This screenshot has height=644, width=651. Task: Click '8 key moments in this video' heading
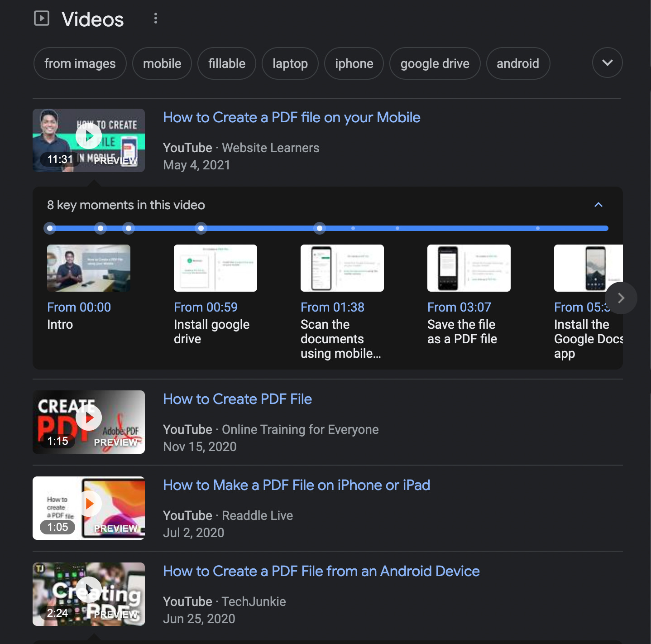coord(126,205)
